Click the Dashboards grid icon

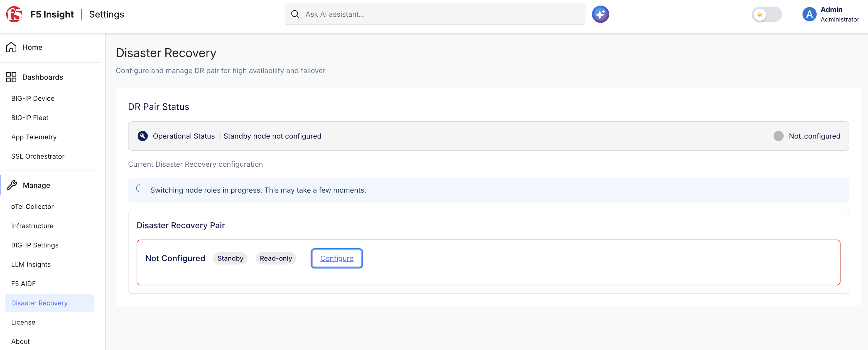[x=11, y=77]
